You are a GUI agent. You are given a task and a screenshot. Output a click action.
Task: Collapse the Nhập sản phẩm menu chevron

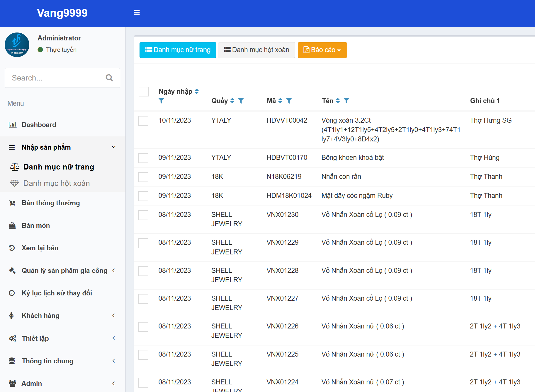(x=114, y=147)
